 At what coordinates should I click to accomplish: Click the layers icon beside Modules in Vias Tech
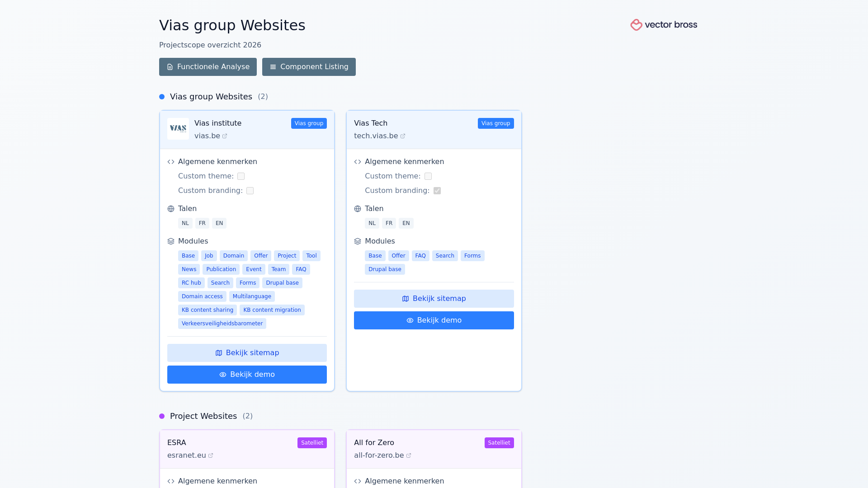pos(358,241)
